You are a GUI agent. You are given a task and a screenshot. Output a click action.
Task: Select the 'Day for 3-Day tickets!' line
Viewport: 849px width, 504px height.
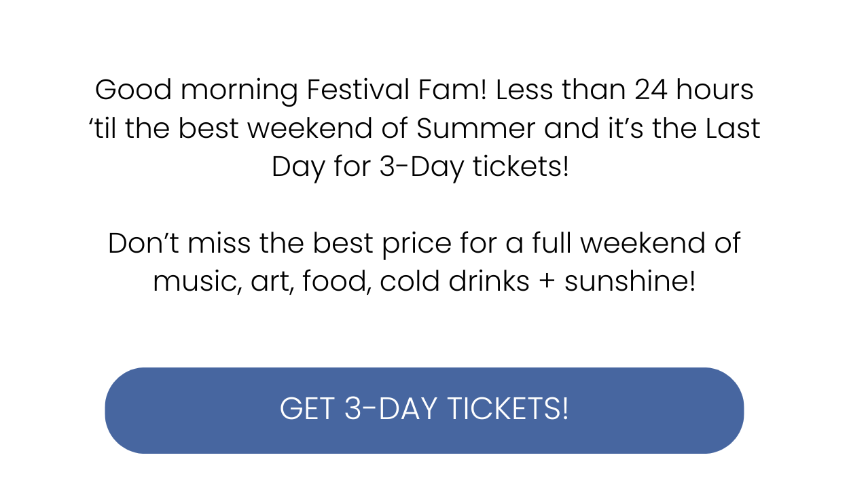[x=420, y=167]
